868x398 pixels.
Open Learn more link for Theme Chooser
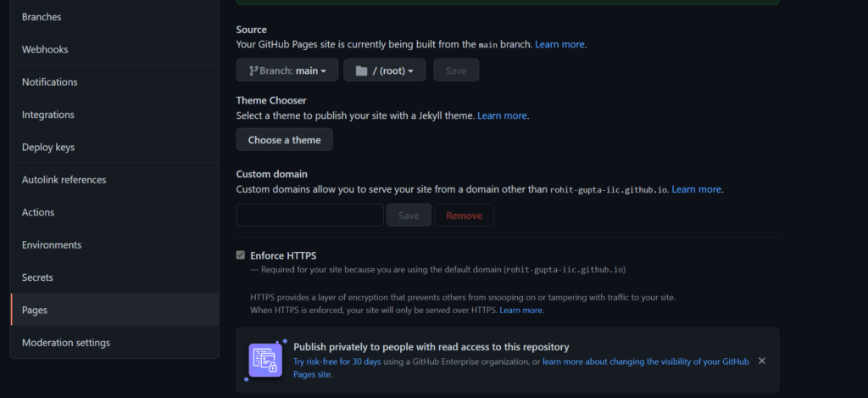tap(502, 116)
